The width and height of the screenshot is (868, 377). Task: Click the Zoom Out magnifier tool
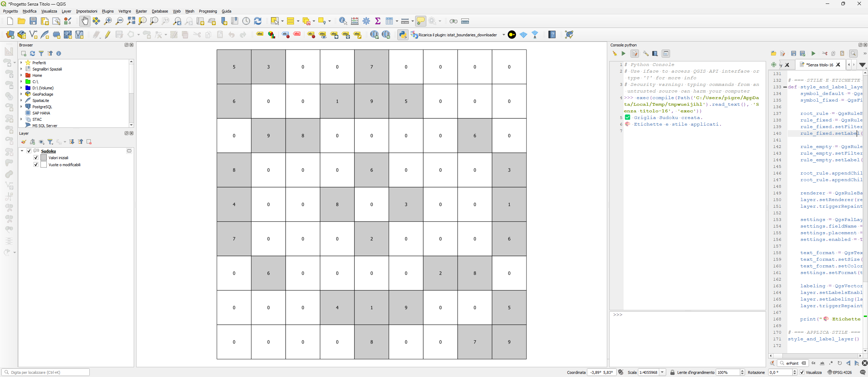pyautogui.click(x=119, y=21)
